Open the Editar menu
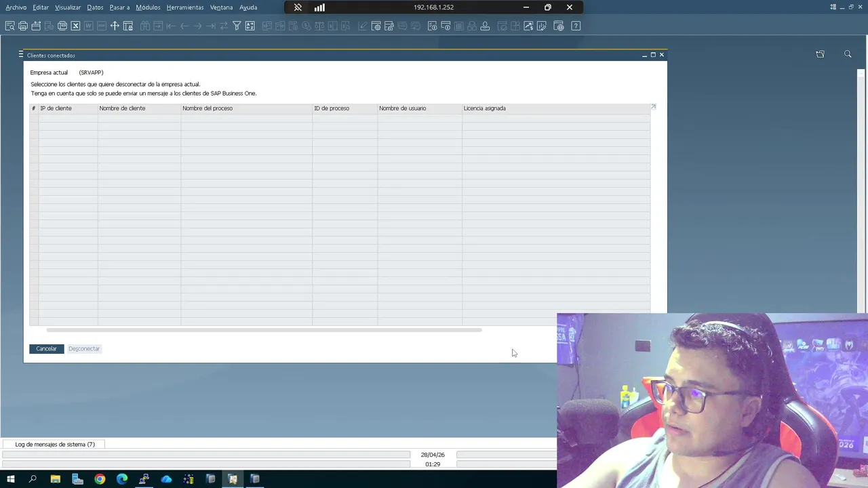Viewport: 868px width, 488px height. 41,7
